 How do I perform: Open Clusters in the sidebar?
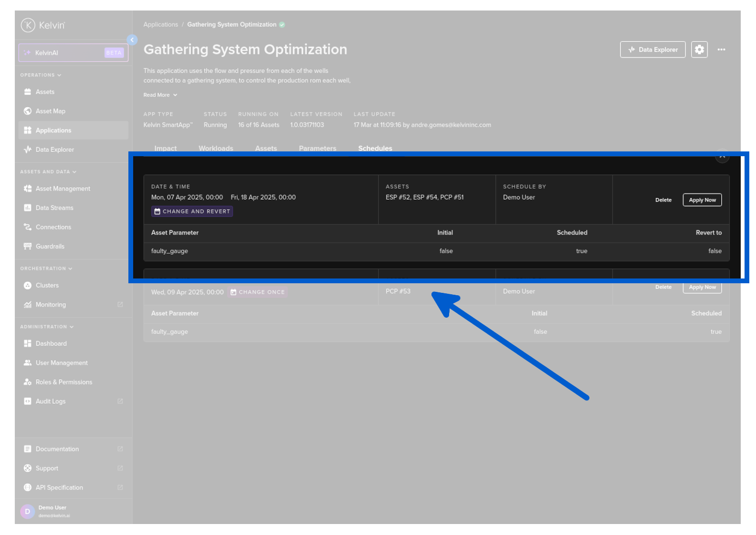pyautogui.click(x=47, y=286)
